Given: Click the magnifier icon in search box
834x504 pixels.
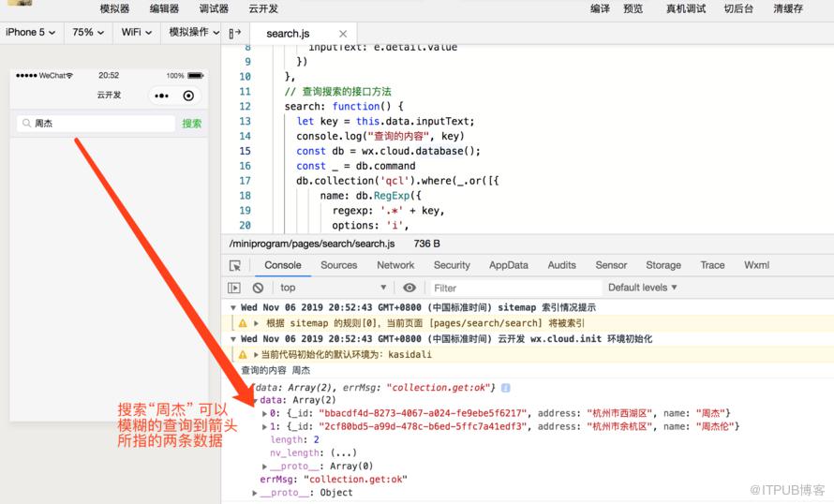Looking at the screenshot, I should point(26,124).
